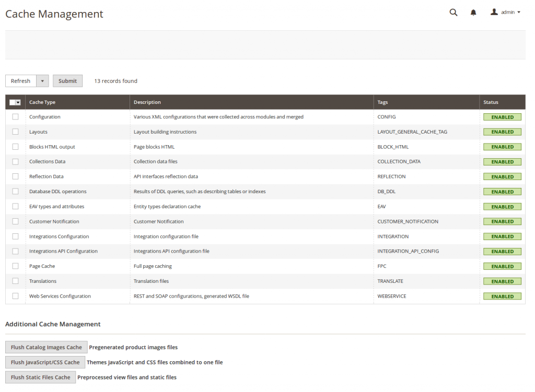Check the Configuration cache row checkbox

(15, 117)
